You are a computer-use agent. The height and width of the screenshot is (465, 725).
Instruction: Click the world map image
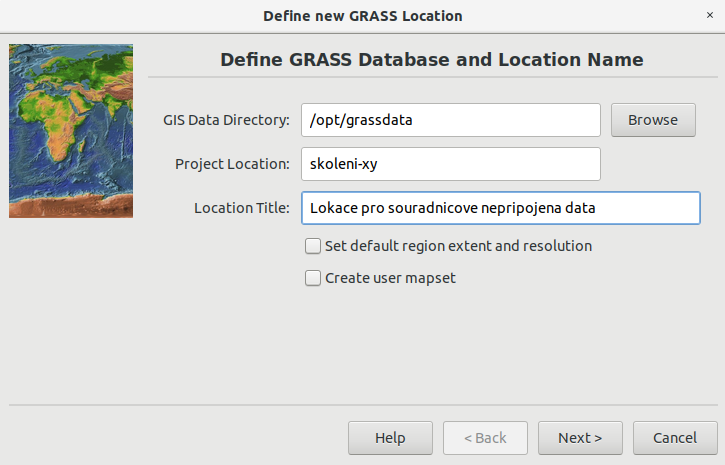pyautogui.click(x=71, y=131)
